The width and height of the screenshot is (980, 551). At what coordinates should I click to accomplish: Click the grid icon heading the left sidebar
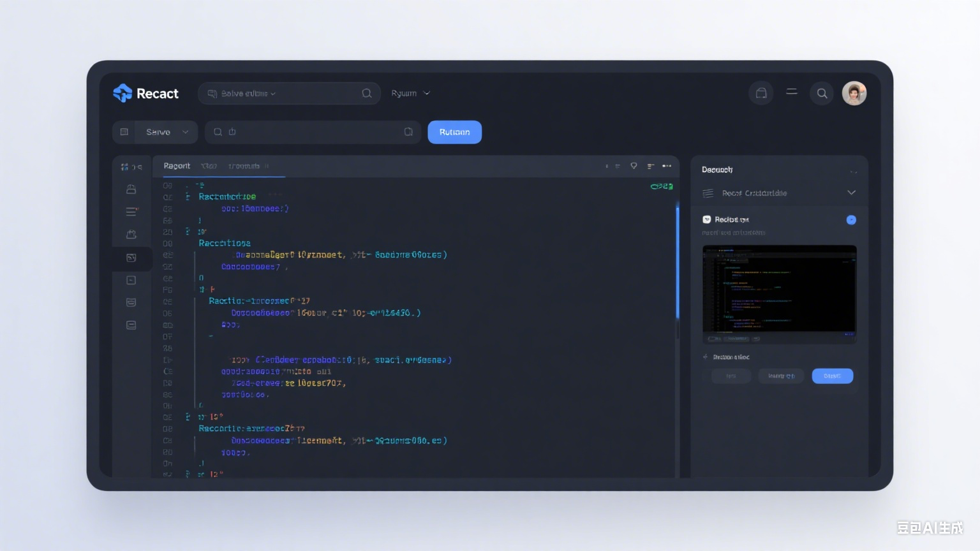[x=124, y=167]
